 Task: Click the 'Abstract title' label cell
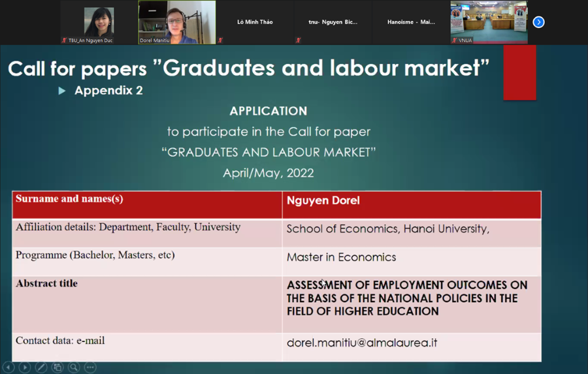point(147,305)
